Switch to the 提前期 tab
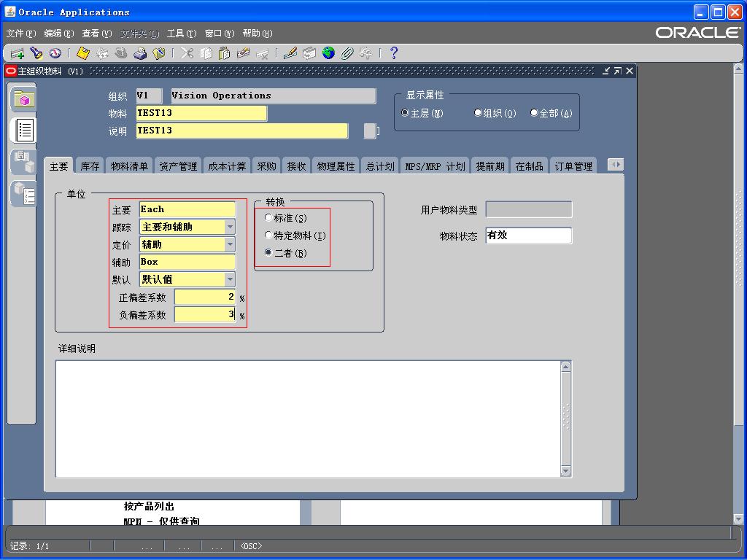 [490, 166]
